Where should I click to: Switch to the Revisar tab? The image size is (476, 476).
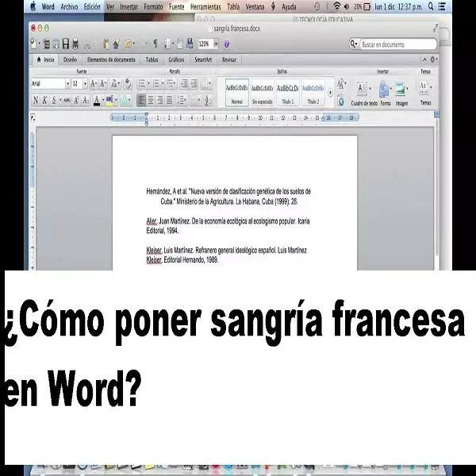[229, 59]
